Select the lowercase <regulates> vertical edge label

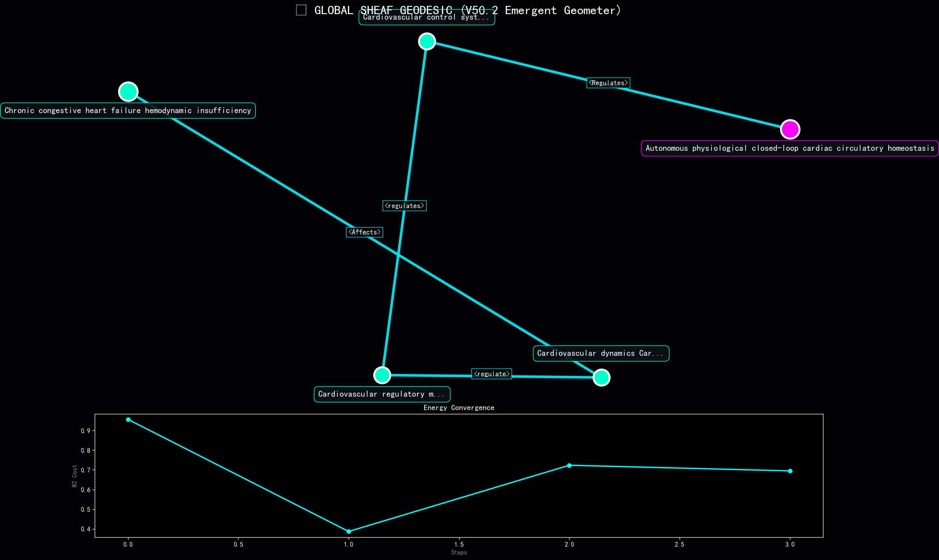[x=404, y=206]
